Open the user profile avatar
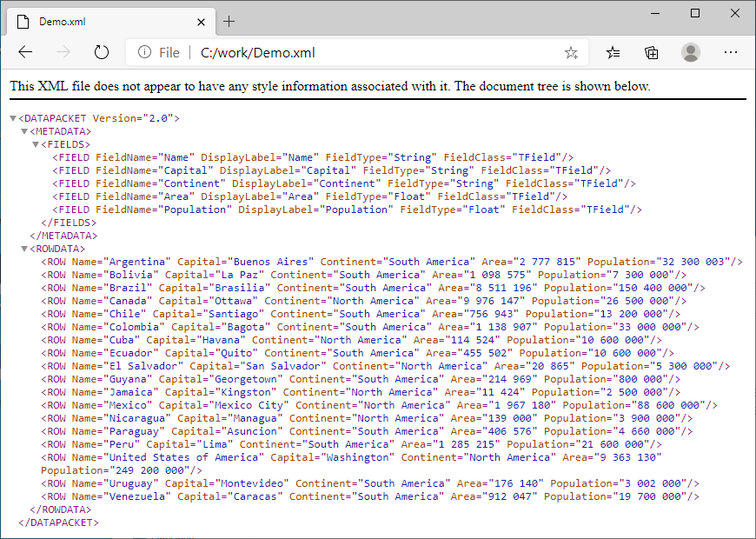 [x=691, y=52]
